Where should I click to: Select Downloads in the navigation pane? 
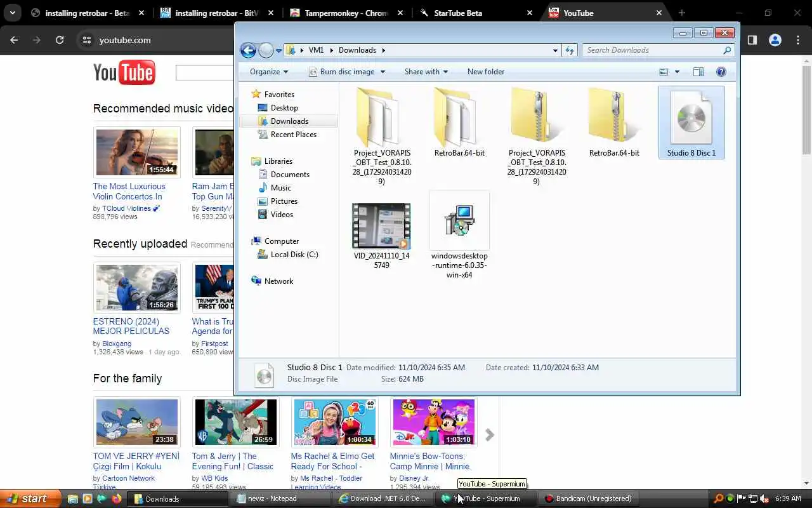(x=289, y=121)
